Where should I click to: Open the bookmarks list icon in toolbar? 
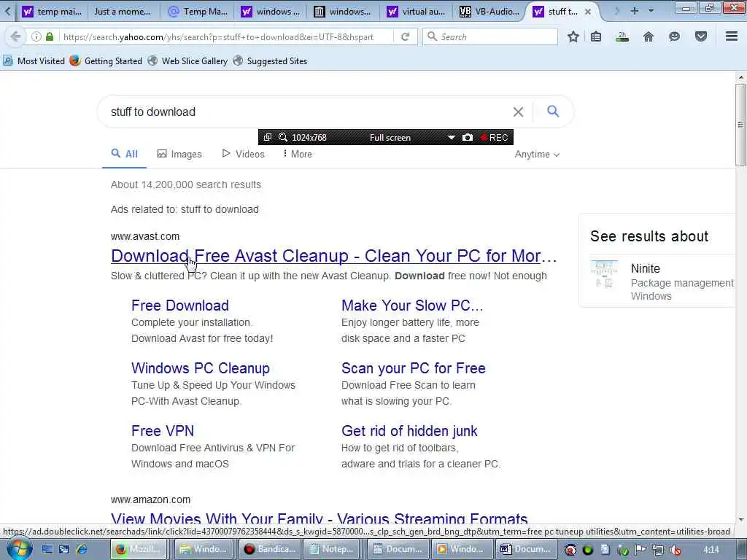[x=596, y=36]
